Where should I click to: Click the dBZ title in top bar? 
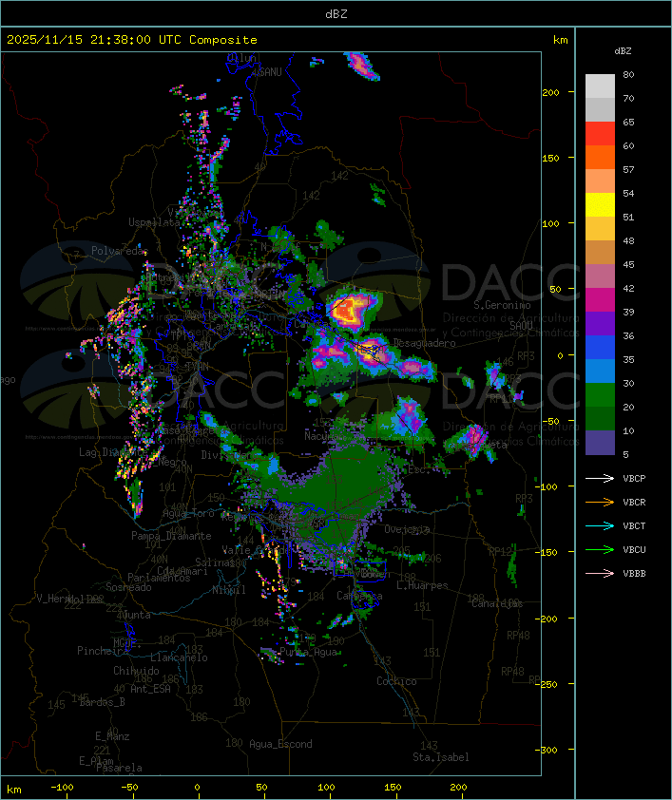pyautogui.click(x=336, y=13)
